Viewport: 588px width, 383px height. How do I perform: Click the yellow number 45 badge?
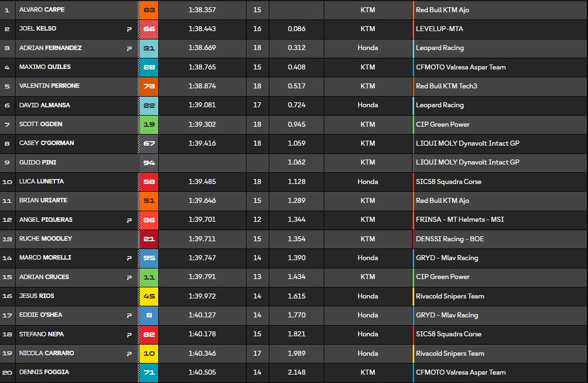149,296
